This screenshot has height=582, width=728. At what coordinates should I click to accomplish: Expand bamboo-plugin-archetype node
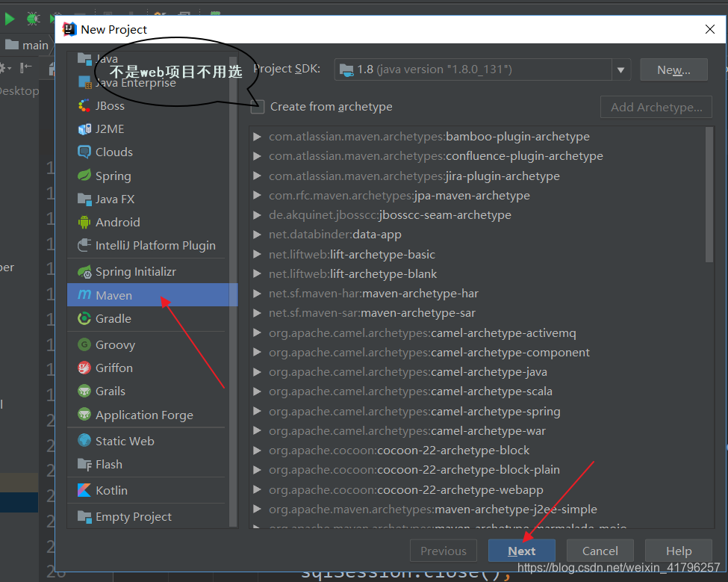(257, 137)
